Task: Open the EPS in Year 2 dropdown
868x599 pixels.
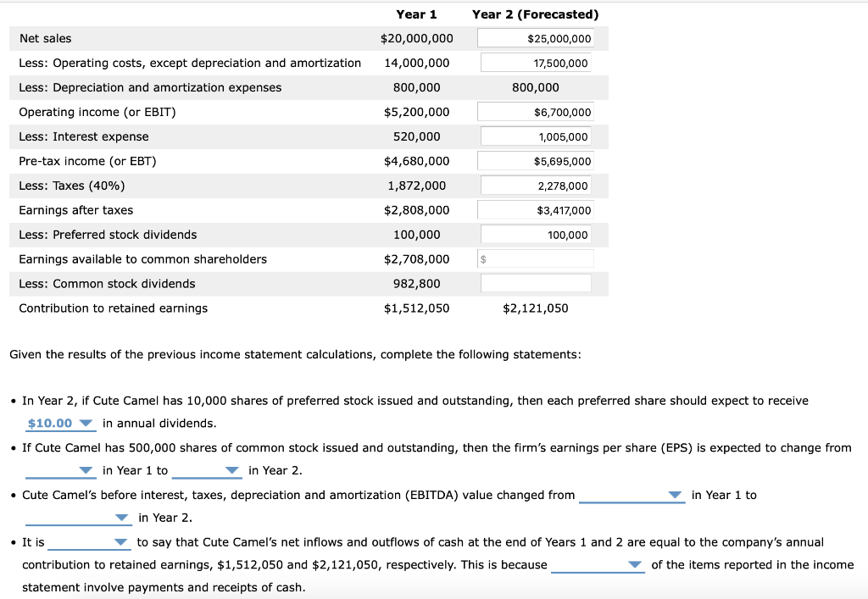Action: 207,470
